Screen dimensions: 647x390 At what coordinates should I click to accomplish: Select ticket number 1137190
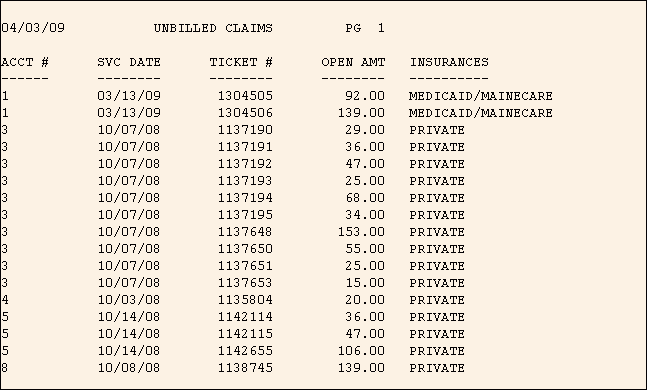click(245, 130)
